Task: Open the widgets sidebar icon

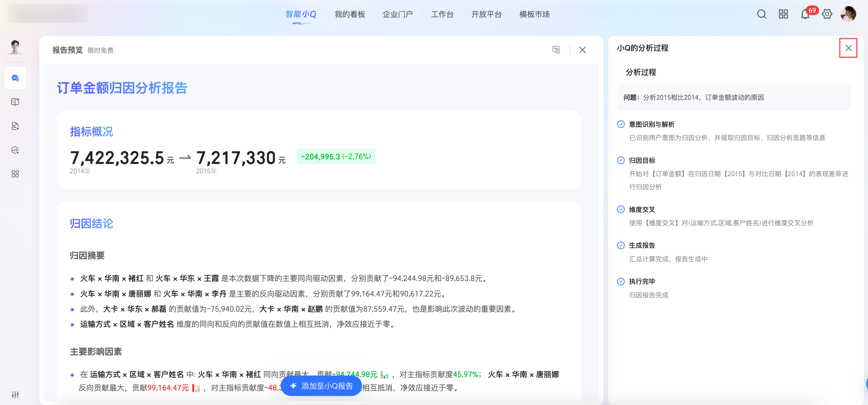Action: pos(15,174)
